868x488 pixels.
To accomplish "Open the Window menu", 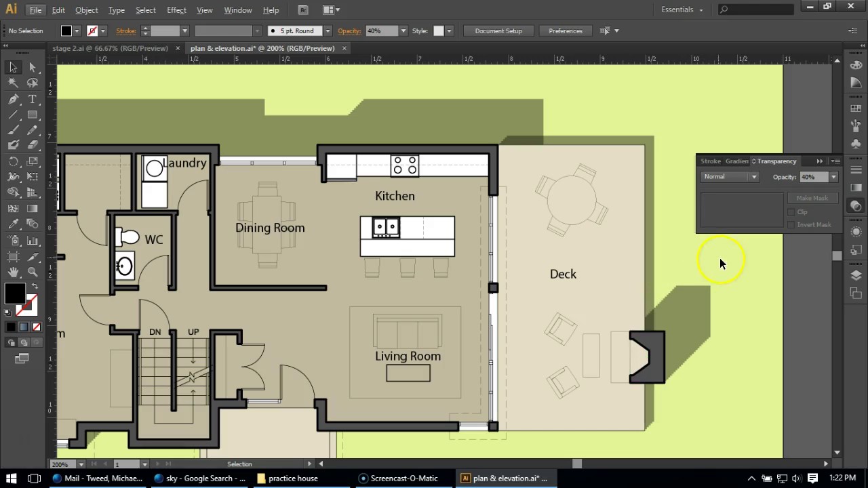I will coord(237,10).
